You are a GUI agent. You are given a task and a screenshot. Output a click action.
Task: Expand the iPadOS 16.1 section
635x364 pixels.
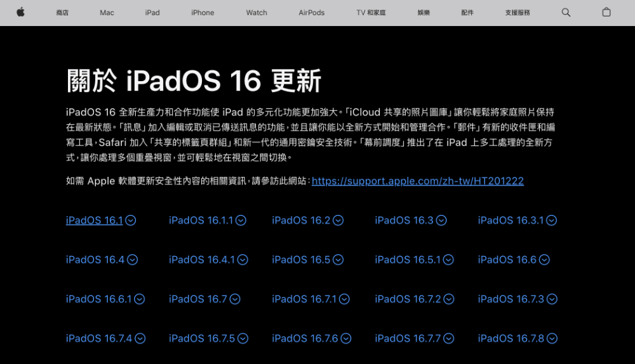pos(101,220)
